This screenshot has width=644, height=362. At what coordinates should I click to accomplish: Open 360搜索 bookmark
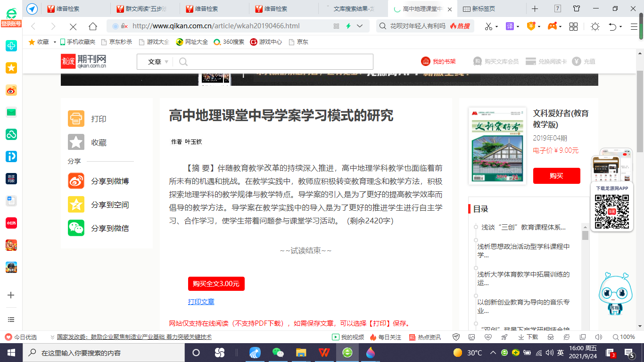tap(229, 42)
